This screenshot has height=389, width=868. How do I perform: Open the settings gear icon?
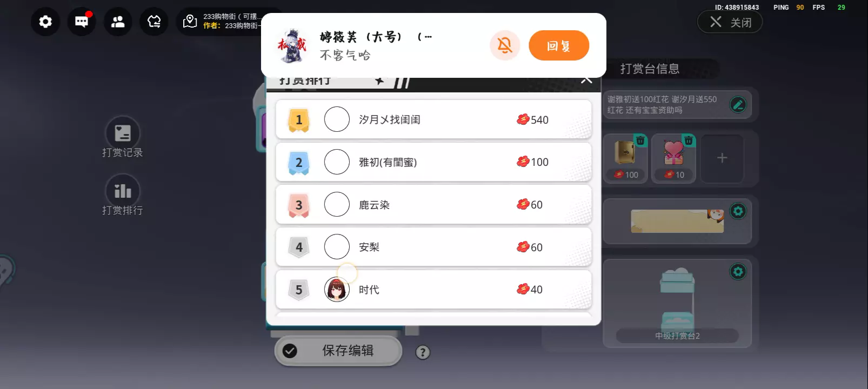45,22
